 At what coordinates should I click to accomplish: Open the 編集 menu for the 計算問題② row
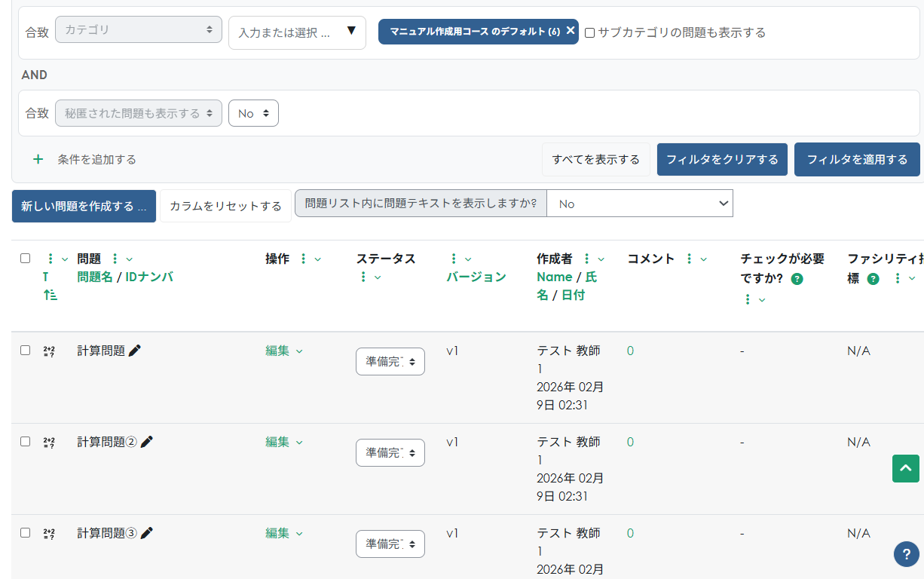click(x=283, y=442)
